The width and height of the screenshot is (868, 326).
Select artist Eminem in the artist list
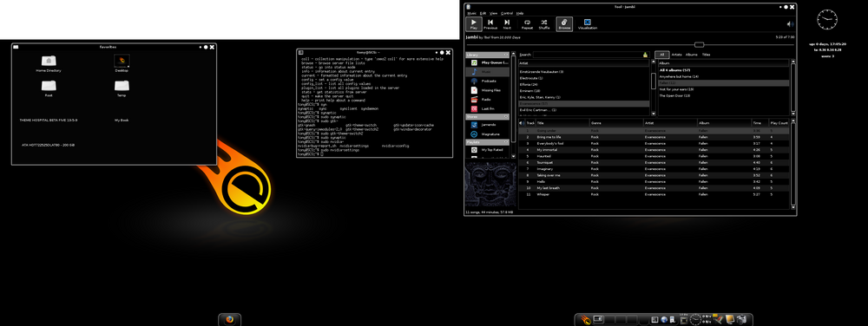(x=583, y=91)
